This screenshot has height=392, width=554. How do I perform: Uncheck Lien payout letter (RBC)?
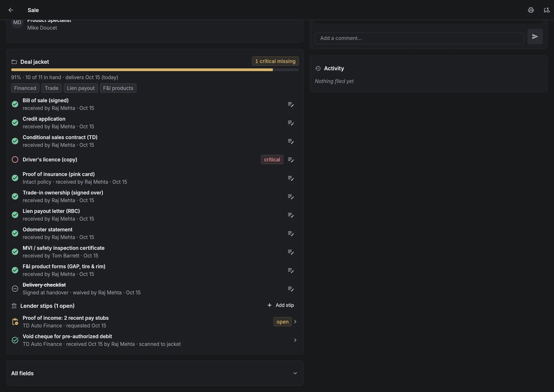click(15, 215)
